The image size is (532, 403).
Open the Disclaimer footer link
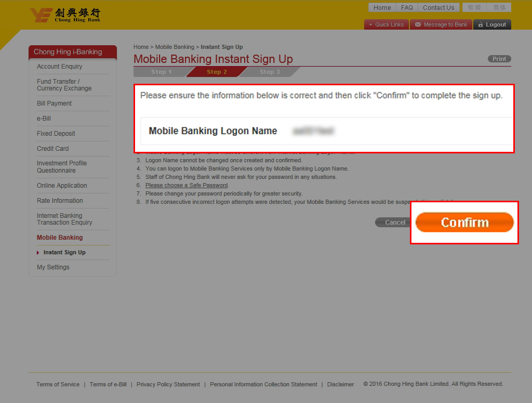tap(340, 384)
